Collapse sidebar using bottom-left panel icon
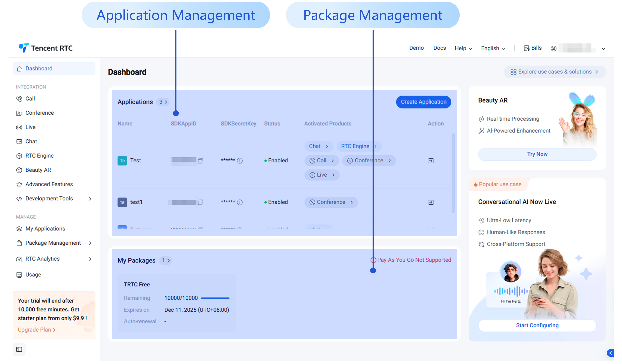 19,349
